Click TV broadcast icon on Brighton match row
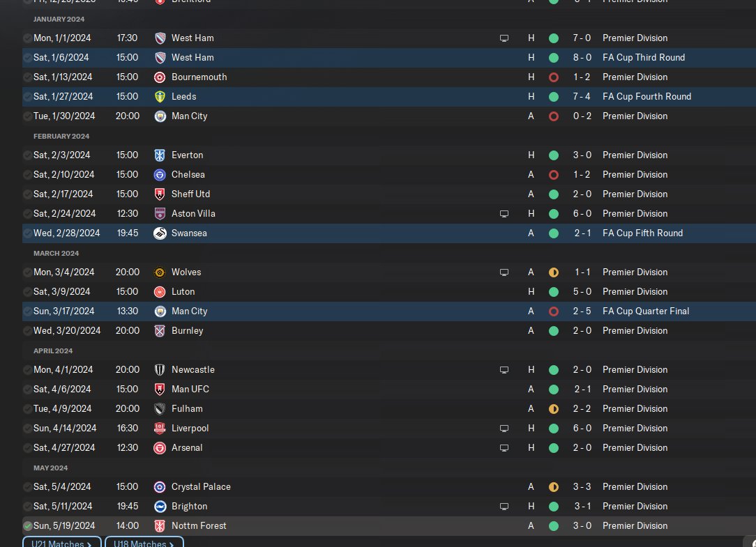The width and height of the screenshot is (756, 547). pyautogui.click(x=504, y=507)
